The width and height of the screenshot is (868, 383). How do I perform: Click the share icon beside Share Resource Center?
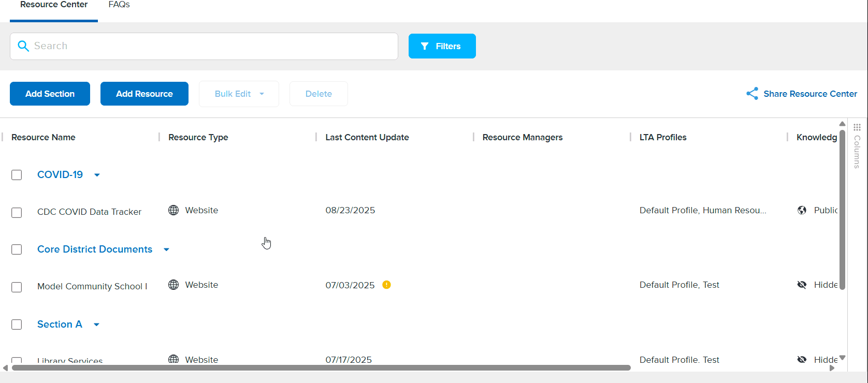coord(752,94)
